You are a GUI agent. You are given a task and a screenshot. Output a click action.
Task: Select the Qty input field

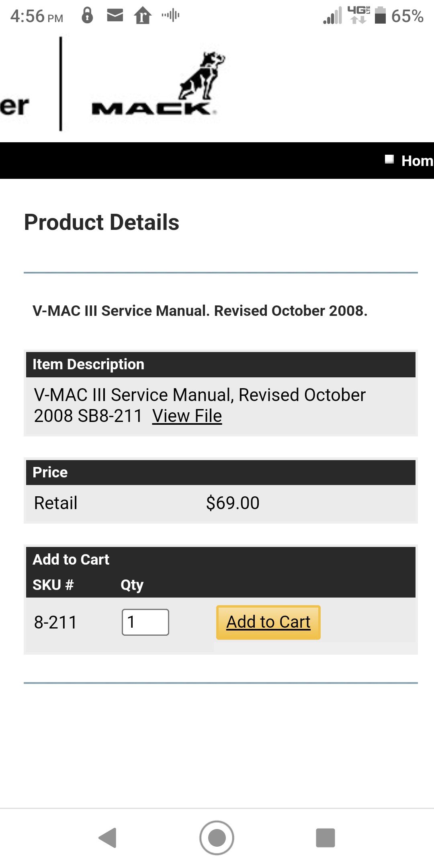[x=145, y=622]
